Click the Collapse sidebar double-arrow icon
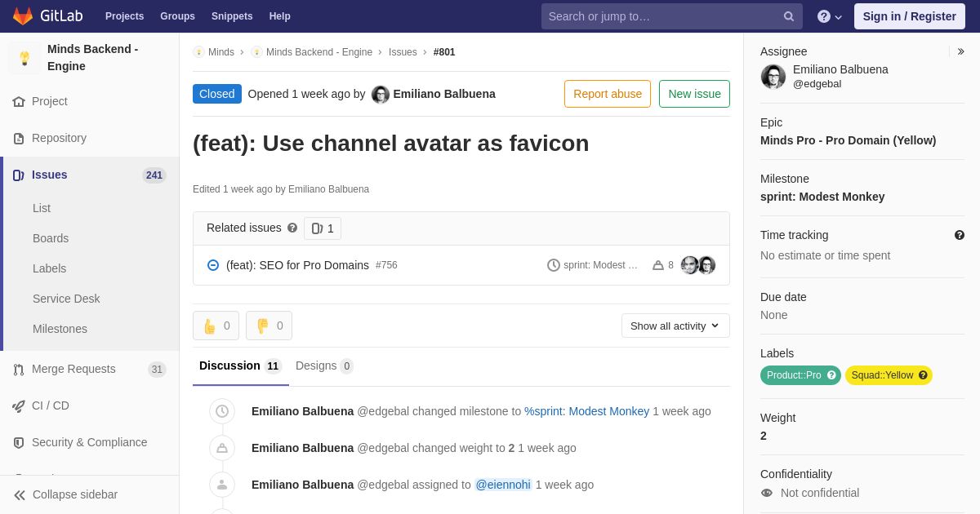980x514 pixels. coord(20,495)
